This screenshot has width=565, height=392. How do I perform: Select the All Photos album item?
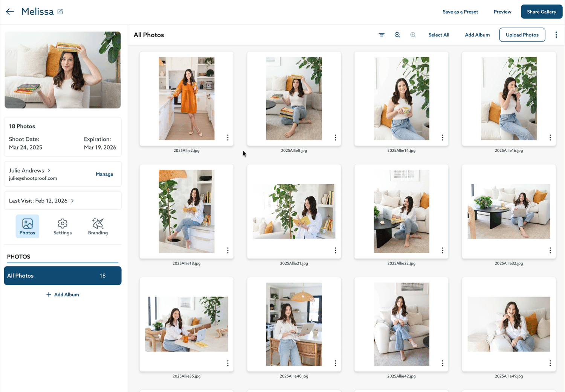[63, 276]
